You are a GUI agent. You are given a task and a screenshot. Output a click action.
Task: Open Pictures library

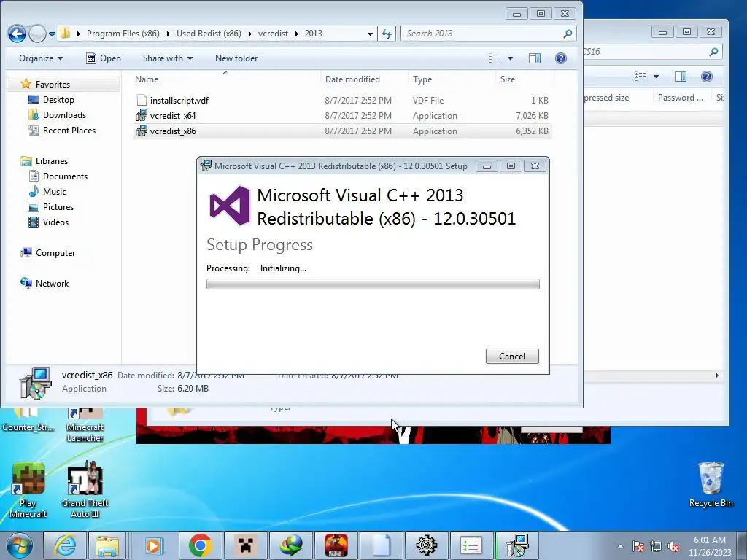51,206
